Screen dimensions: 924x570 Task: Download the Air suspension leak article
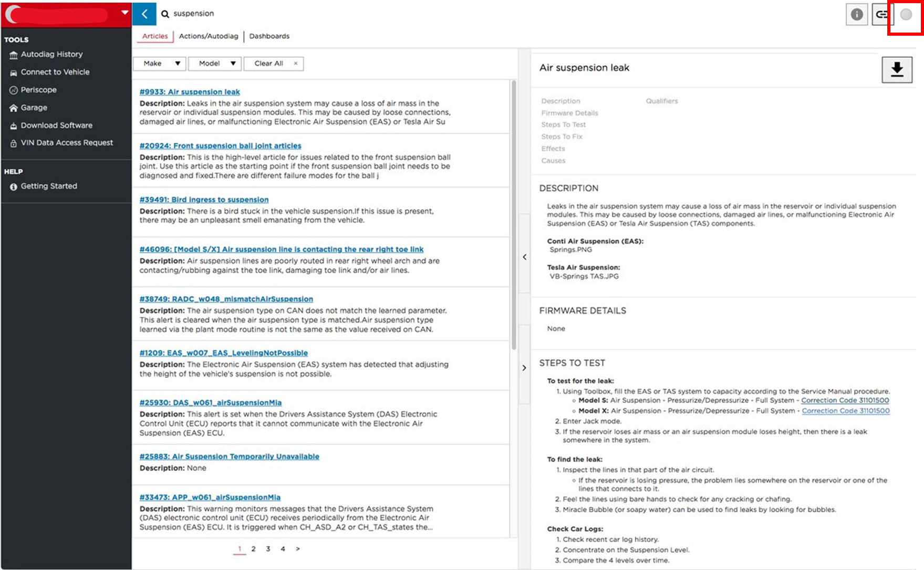pyautogui.click(x=897, y=69)
